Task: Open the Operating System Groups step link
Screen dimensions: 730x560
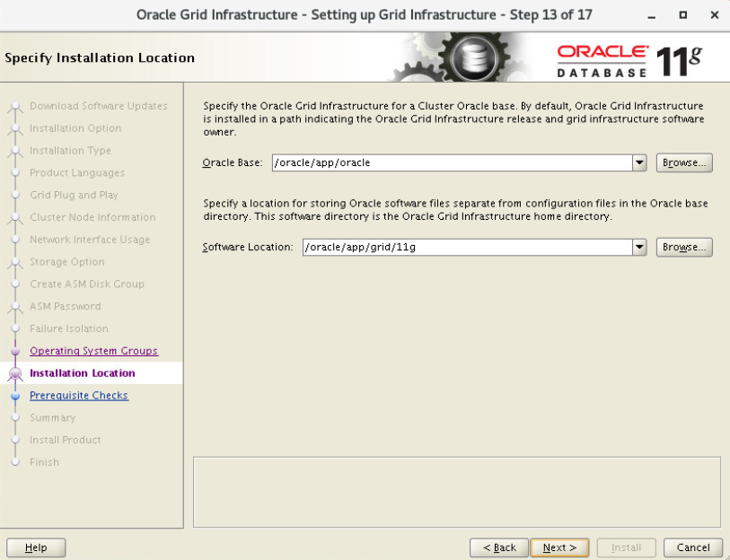Action: click(x=93, y=351)
